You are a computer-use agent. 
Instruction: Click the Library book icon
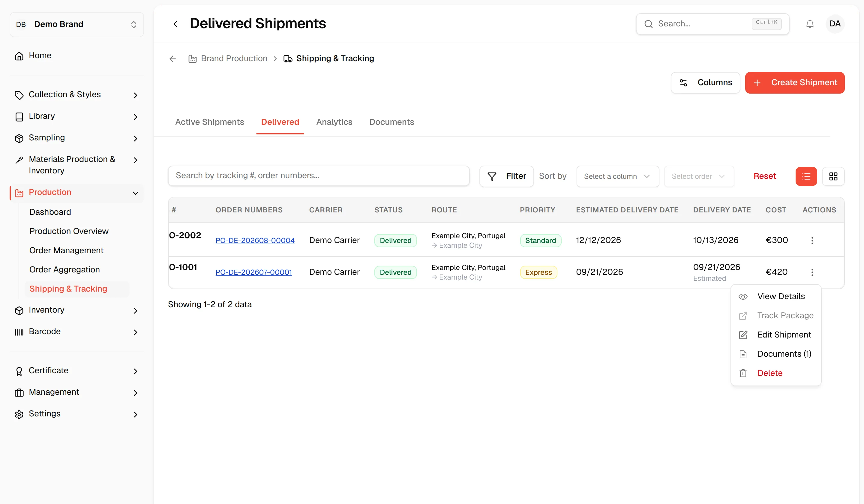(x=19, y=117)
